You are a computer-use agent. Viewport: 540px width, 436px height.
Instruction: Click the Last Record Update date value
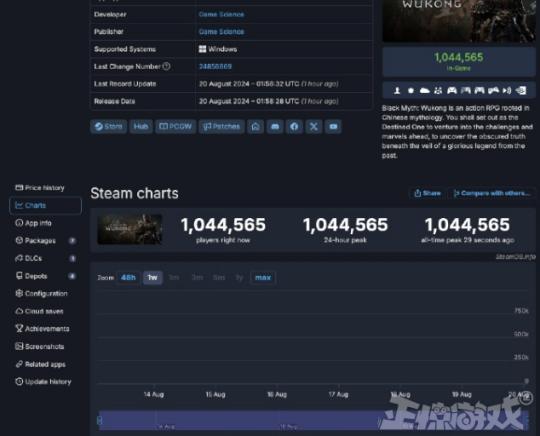tap(269, 84)
